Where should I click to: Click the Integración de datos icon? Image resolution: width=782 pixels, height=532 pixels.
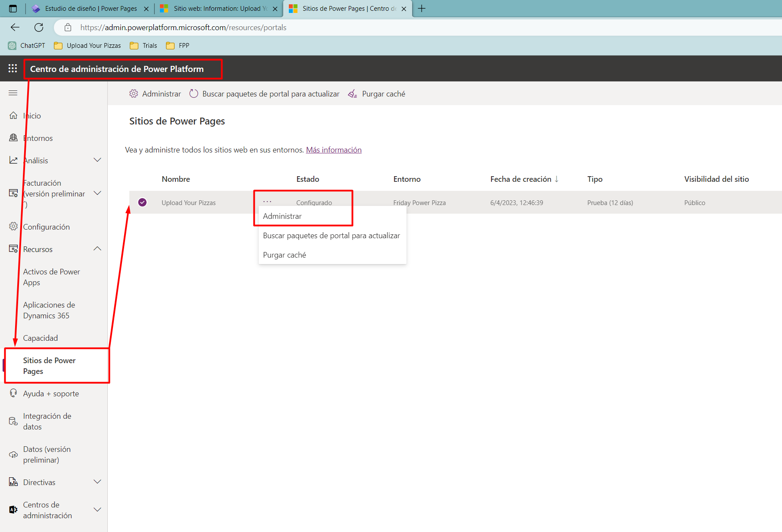pyautogui.click(x=13, y=421)
